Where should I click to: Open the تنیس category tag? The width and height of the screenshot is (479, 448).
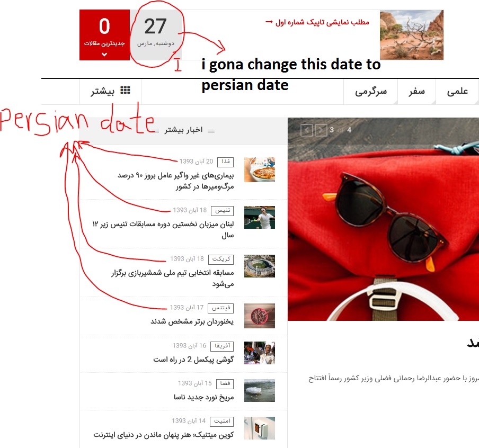tap(223, 211)
